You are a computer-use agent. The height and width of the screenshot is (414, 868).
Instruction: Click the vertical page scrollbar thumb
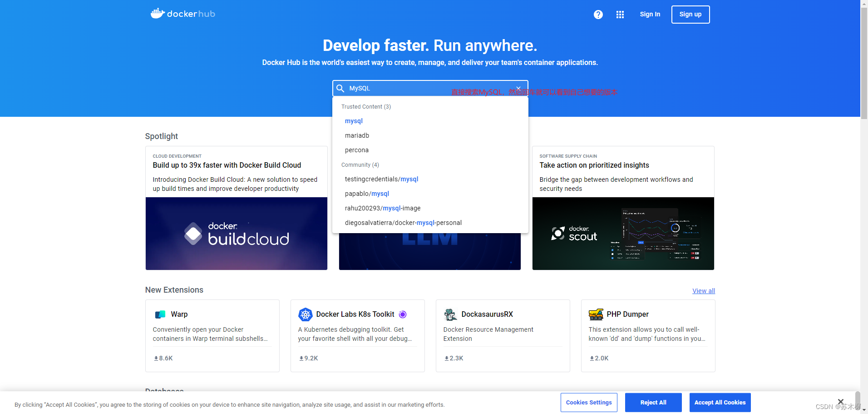(x=864, y=64)
